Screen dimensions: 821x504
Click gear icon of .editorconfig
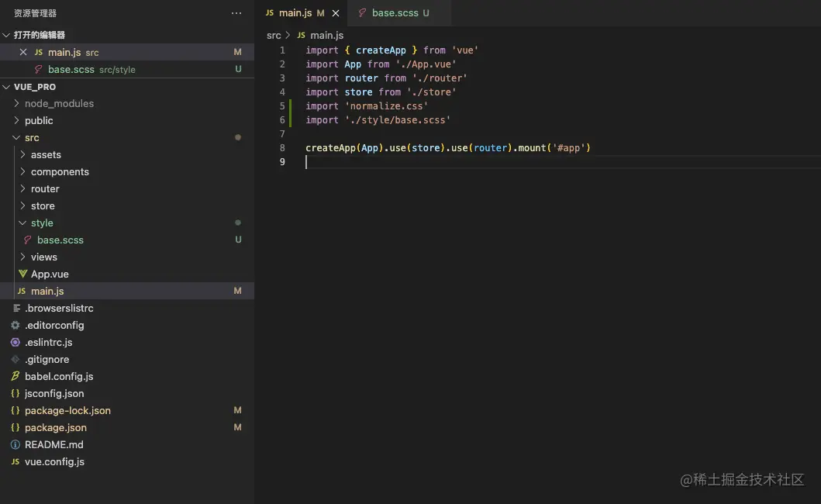[x=16, y=326]
